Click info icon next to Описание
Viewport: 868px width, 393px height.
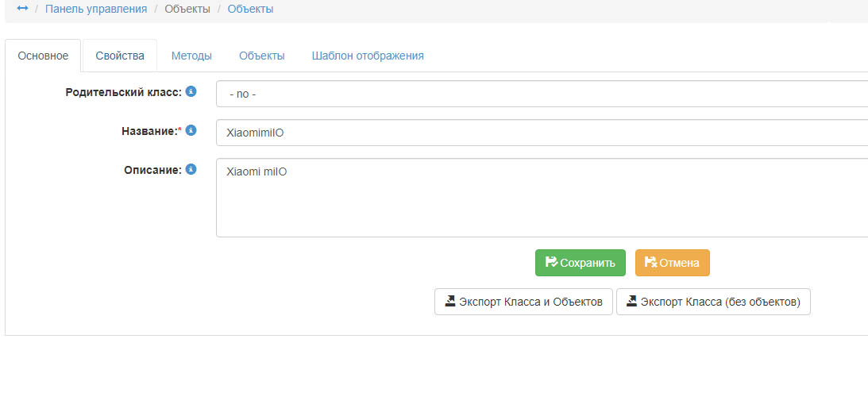pos(191,169)
